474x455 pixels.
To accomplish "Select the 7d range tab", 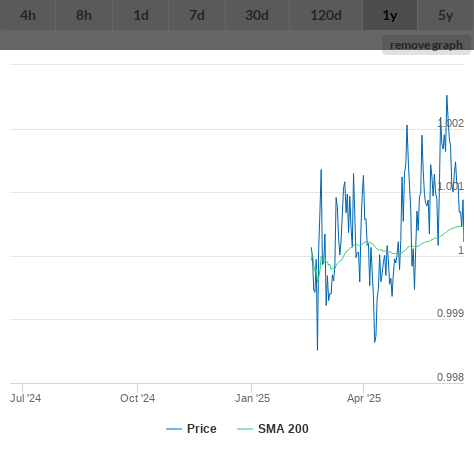I will coord(197,15).
